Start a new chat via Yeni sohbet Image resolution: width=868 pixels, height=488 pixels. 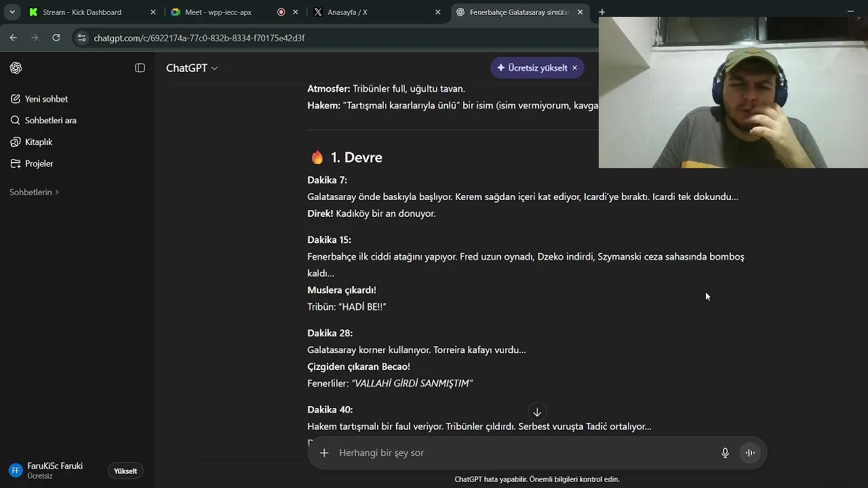(x=46, y=99)
